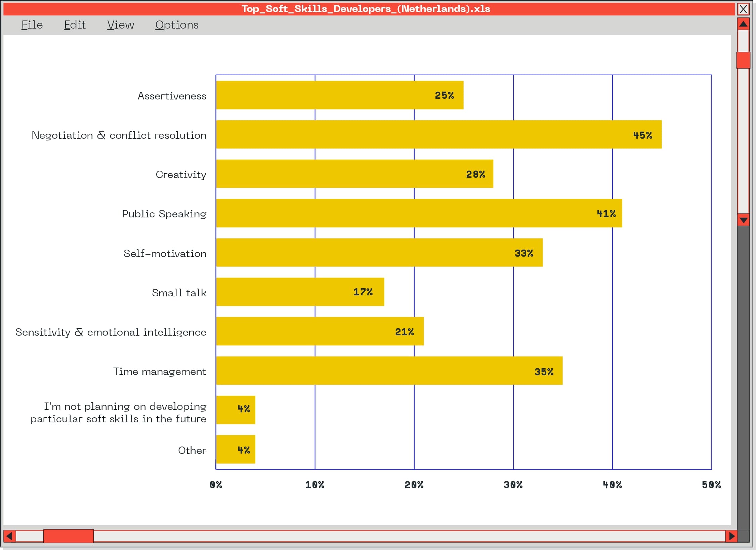Select the 'Public Speaking' label
The height and width of the screenshot is (550, 756).
(164, 214)
